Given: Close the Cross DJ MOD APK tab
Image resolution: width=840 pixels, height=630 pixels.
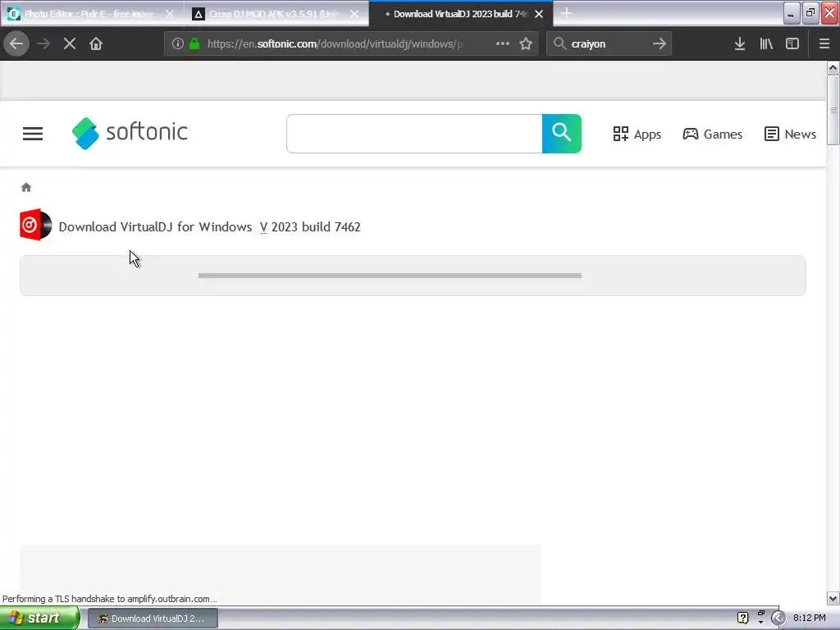Looking at the screenshot, I should (354, 14).
